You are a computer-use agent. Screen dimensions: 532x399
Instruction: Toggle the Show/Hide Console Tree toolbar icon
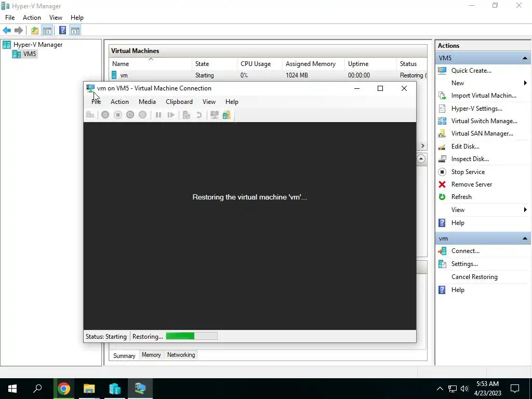47,31
